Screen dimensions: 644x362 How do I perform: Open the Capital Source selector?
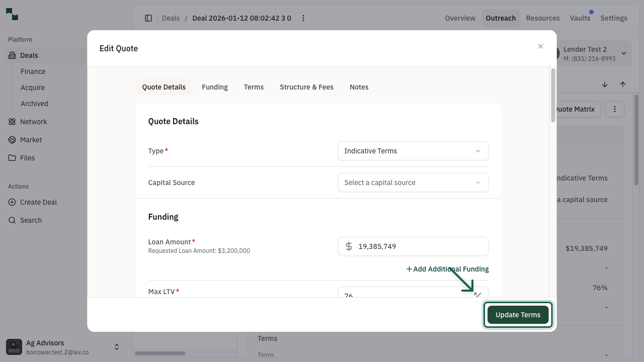[x=413, y=183]
